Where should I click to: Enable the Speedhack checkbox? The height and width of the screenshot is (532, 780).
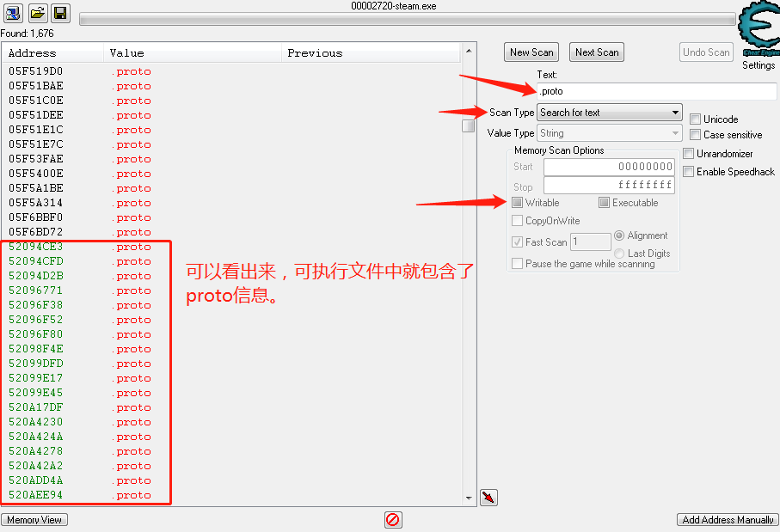(689, 172)
